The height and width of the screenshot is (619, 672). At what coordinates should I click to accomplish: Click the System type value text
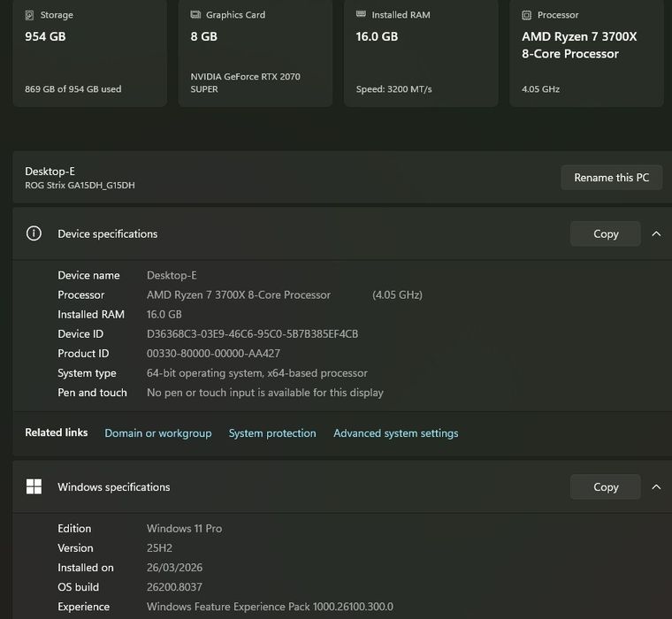click(x=257, y=373)
